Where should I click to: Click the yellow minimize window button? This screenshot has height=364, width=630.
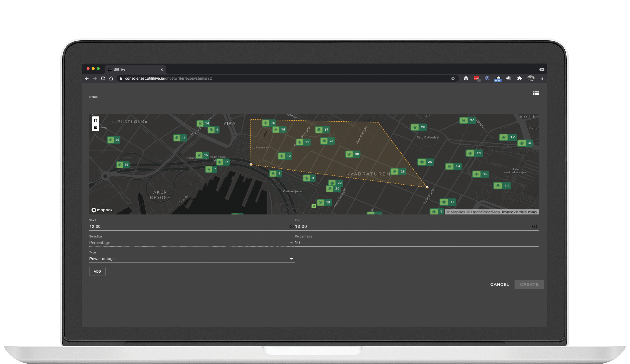93,69
